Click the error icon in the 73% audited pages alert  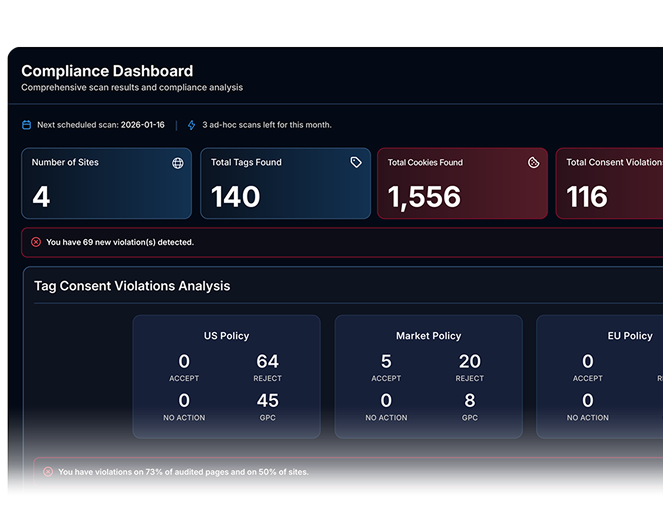[47, 471]
